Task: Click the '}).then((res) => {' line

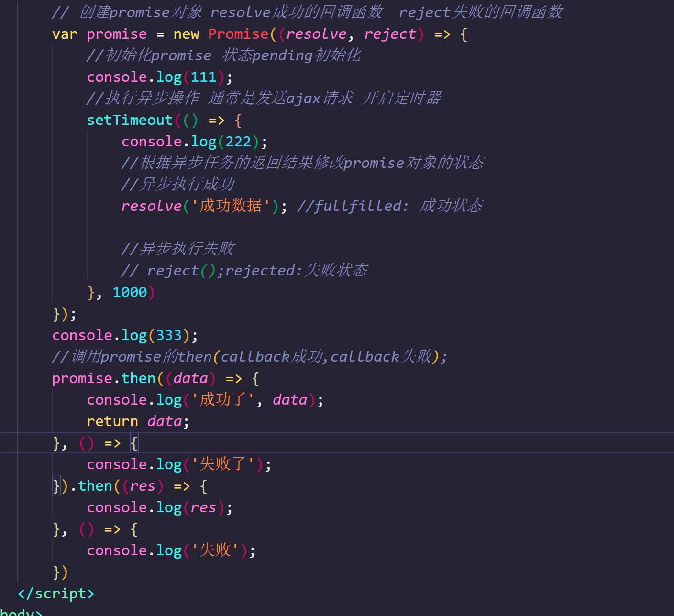Action: coord(130,486)
